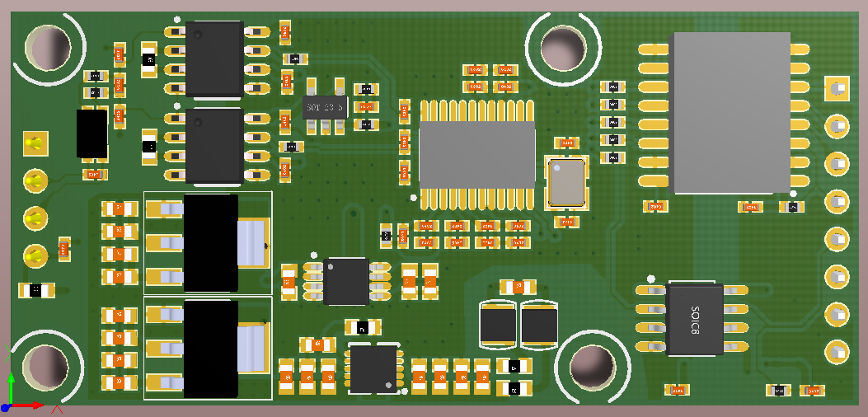Viewport: 868px width, 417px height.
Task: Select the black leadless chip near the bottom edge
Action: coord(373,369)
